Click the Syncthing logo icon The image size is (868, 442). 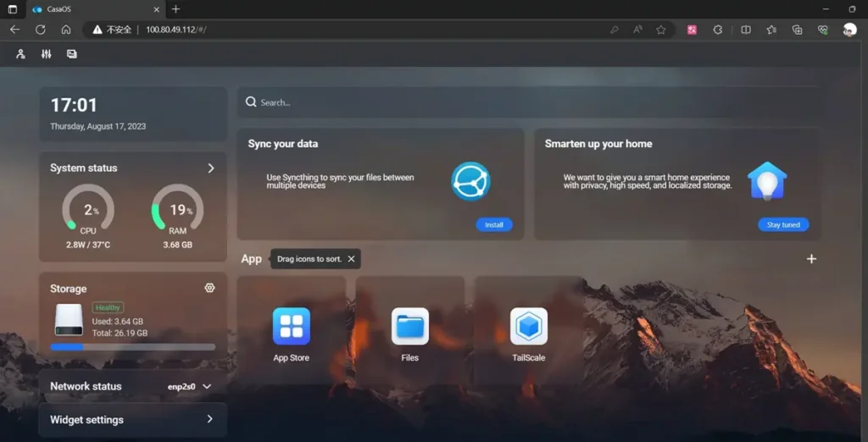pos(470,181)
